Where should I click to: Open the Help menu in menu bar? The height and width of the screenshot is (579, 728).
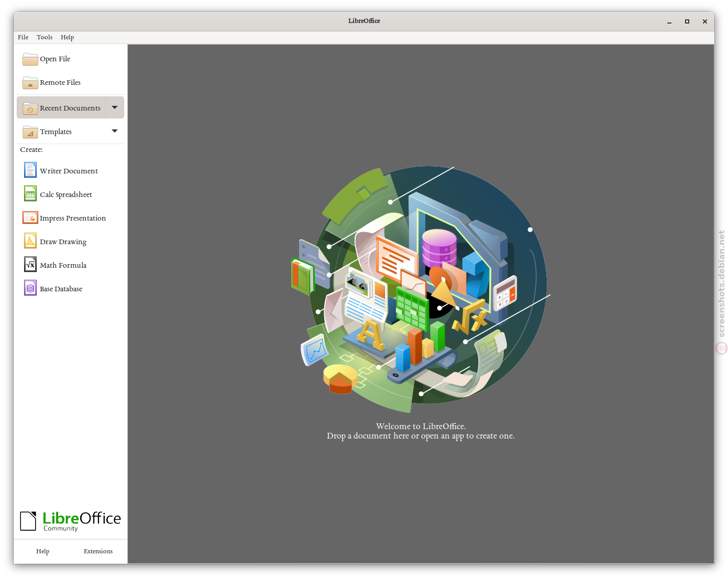click(x=67, y=37)
